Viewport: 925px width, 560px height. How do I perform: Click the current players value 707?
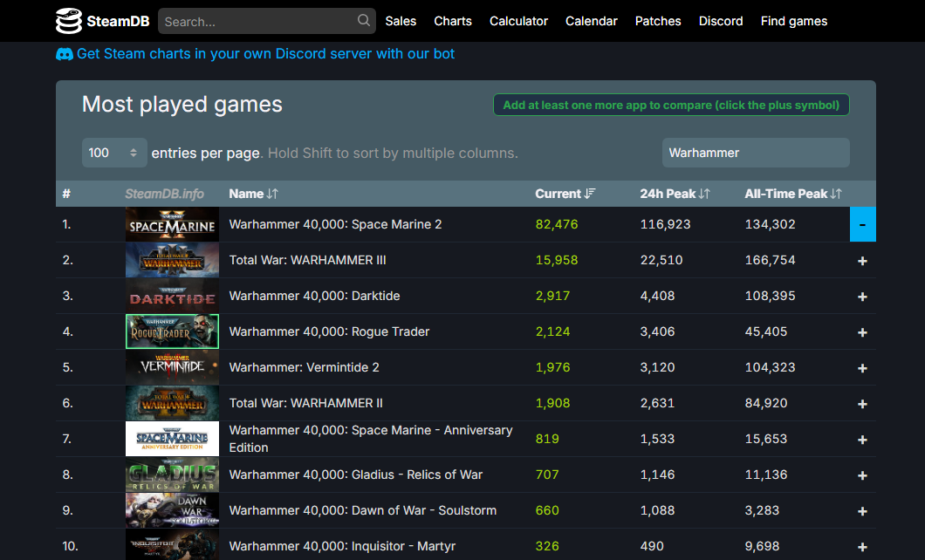[x=547, y=475]
